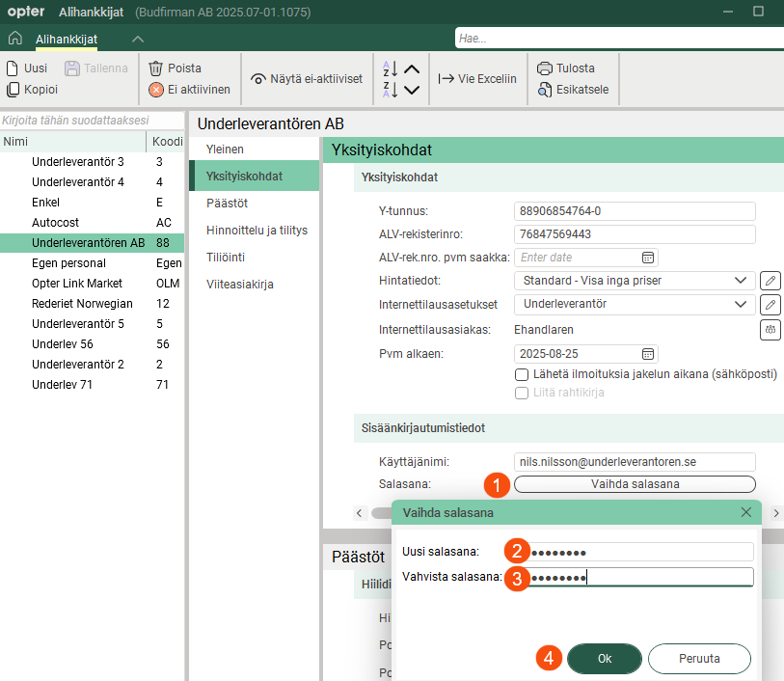
Task: Toggle Näytä ei-aktiiviset visibility
Action: (x=306, y=79)
